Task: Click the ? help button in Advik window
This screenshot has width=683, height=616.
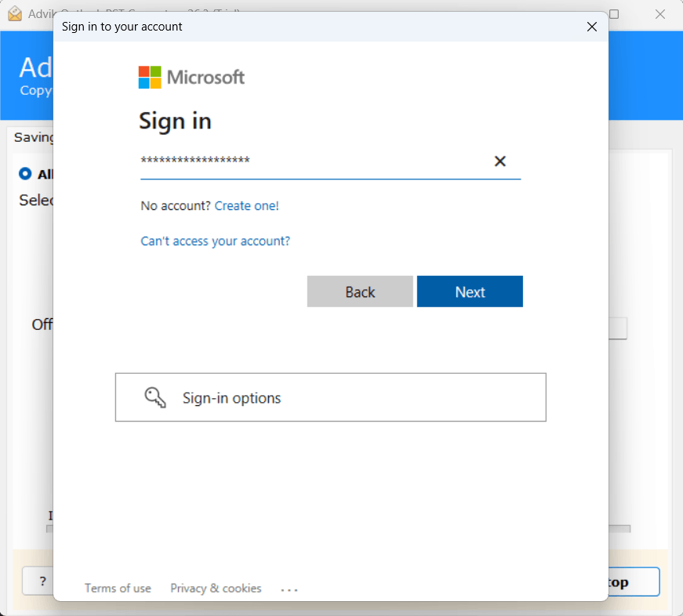Action: [38, 581]
